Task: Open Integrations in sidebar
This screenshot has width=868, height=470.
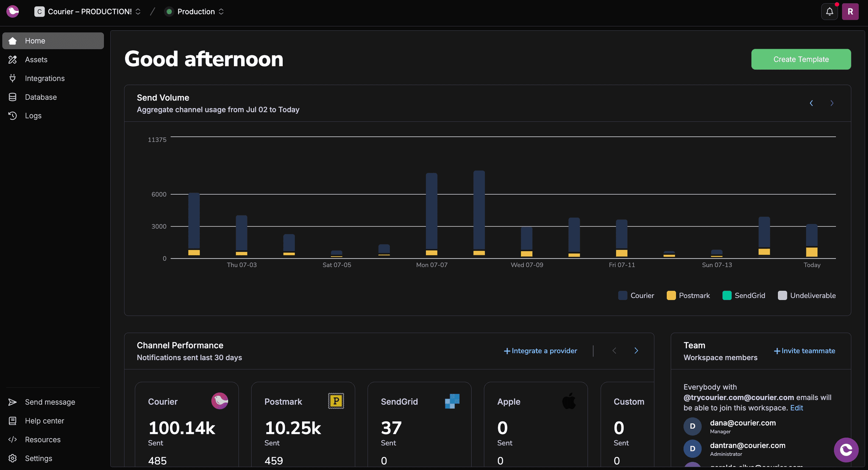Action: [x=53, y=78]
